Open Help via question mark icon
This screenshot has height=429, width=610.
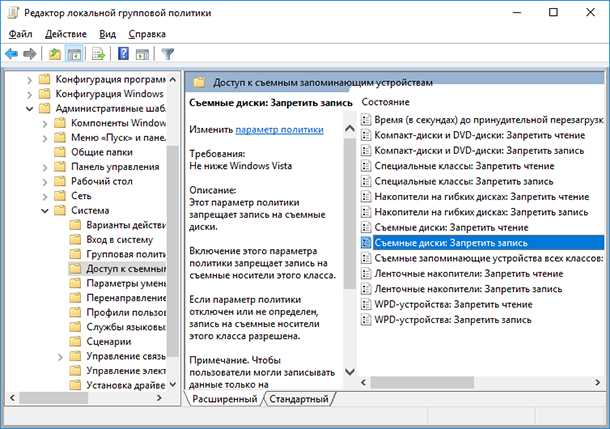[123, 54]
